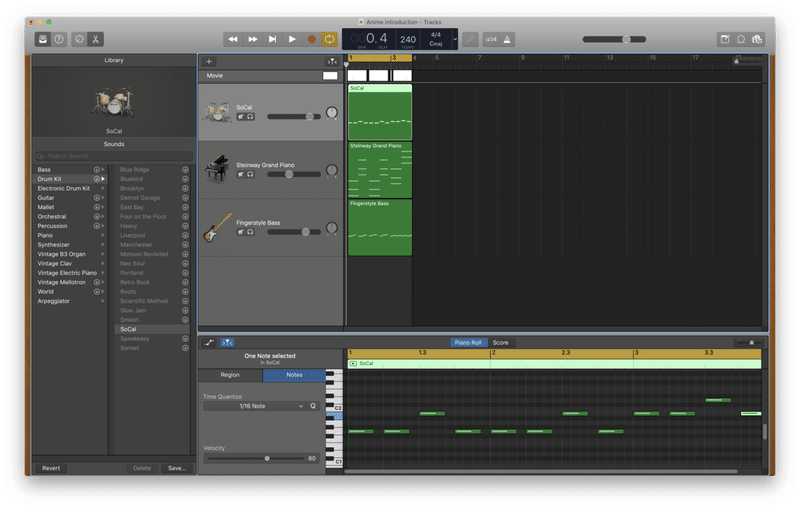Solo the SoCal track with headphones button
The height and width of the screenshot is (509, 800).
(251, 117)
